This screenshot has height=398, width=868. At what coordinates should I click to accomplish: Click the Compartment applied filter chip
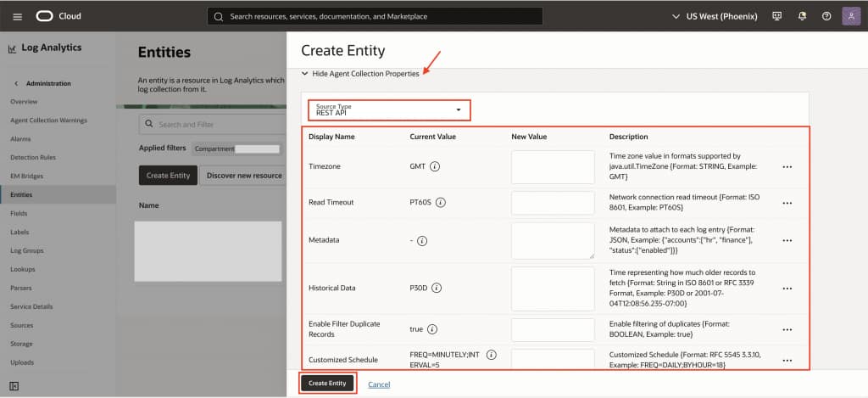click(x=237, y=149)
